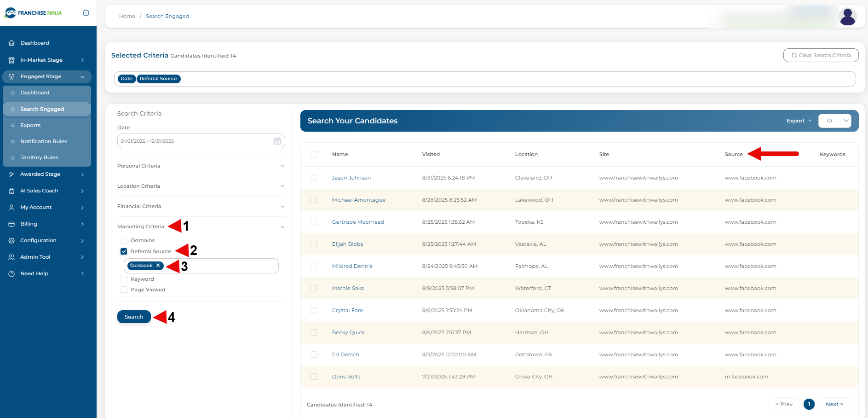The image size is (868, 418).
Task: Click the Need Help question icon
Action: pos(11,274)
